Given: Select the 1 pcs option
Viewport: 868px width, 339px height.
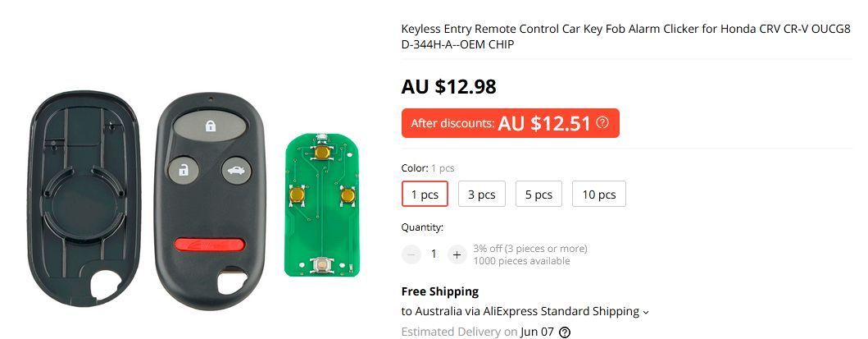Looking at the screenshot, I should click(x=425, y=194).
